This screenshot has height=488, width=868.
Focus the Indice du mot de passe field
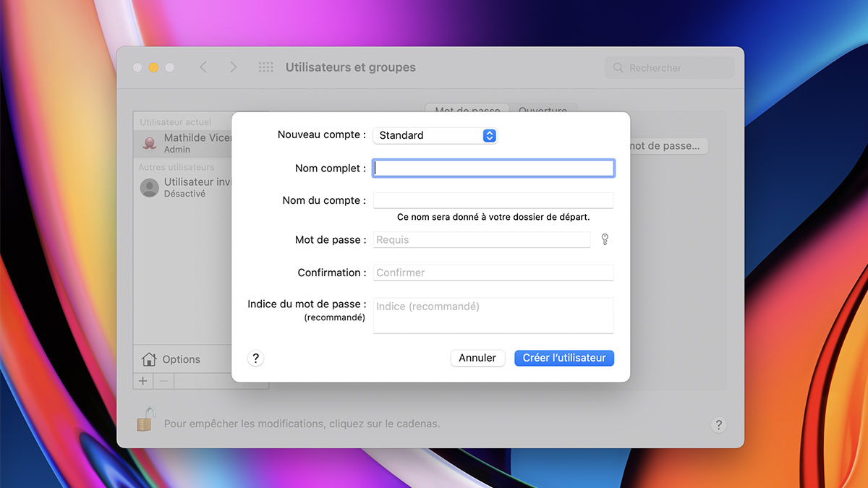pos(493,315)
